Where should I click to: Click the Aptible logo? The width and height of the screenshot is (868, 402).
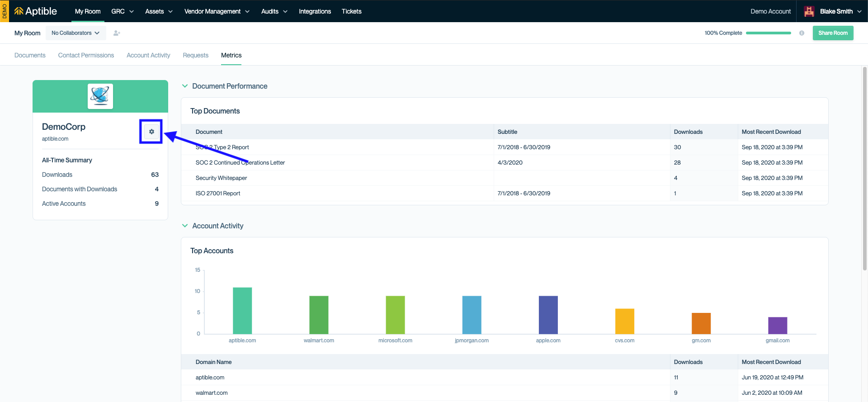(x=36, y=11)
